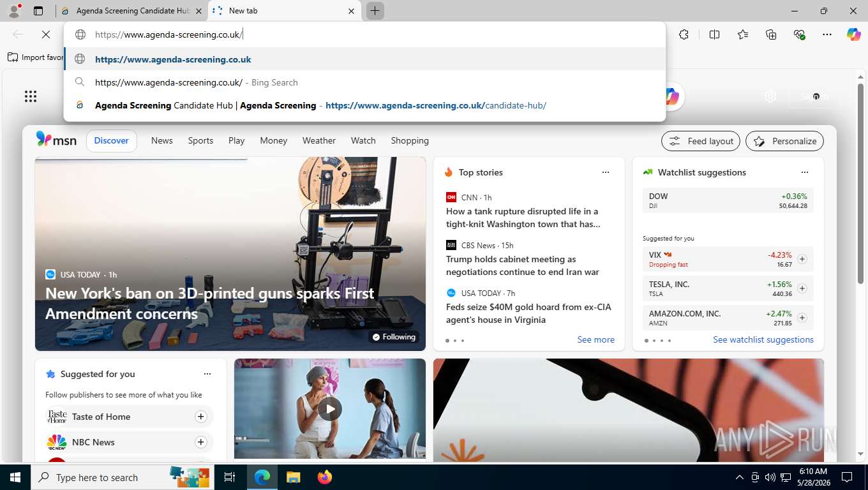Toggle split screen view icon
Image resolution: width=868 pixels, height=490 pixels.
pyautogui.click(x=714, y=34)
